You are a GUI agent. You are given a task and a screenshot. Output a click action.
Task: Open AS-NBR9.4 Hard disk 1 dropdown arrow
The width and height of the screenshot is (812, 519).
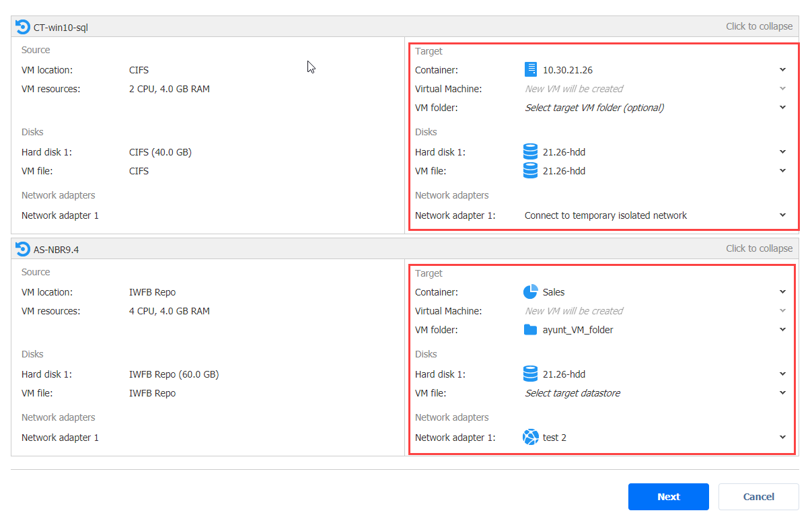pos(782,374)
